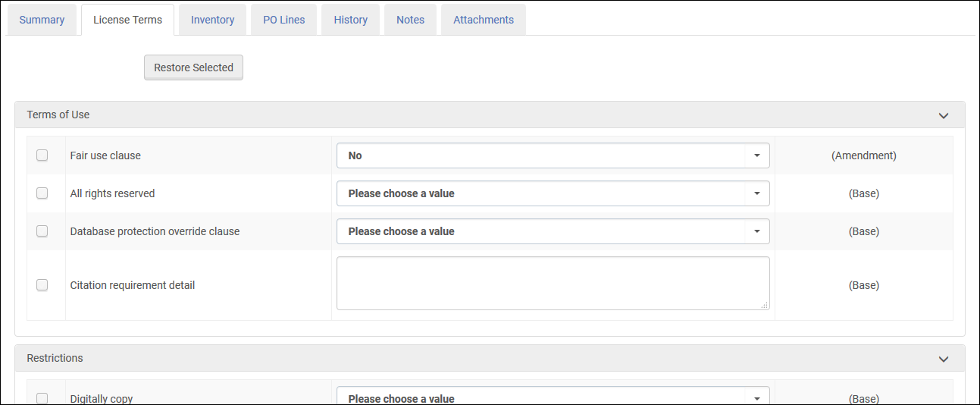
Task: Show the Attachments tab
Action: 484,20
